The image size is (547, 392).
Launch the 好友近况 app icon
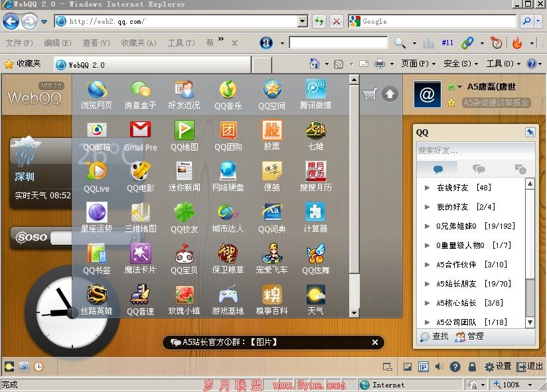point(184,95)
